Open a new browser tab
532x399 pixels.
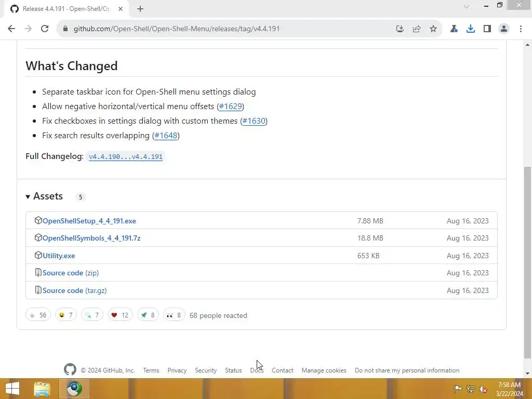point(140,9)
